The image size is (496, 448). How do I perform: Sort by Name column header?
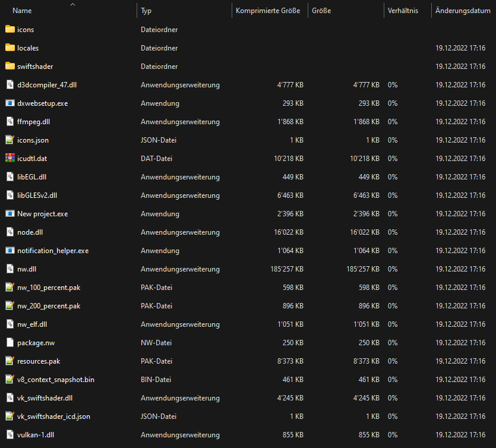coord(22,11)
